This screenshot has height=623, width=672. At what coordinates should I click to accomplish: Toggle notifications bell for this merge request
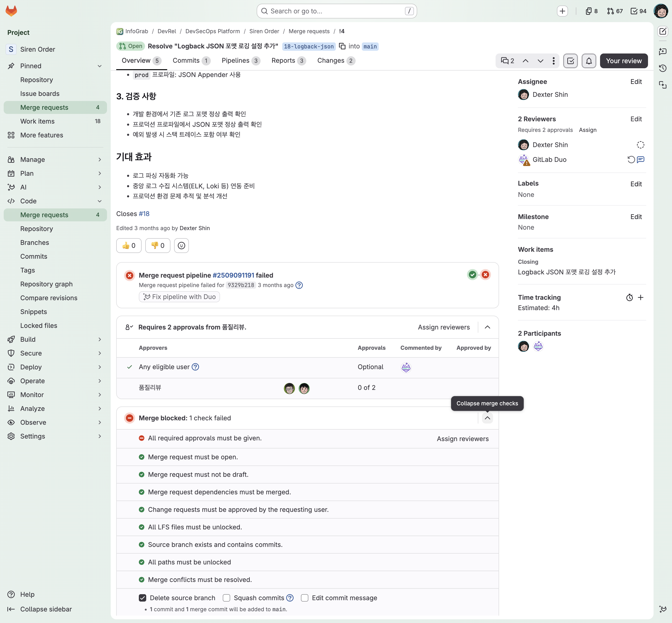coord(589,61)
